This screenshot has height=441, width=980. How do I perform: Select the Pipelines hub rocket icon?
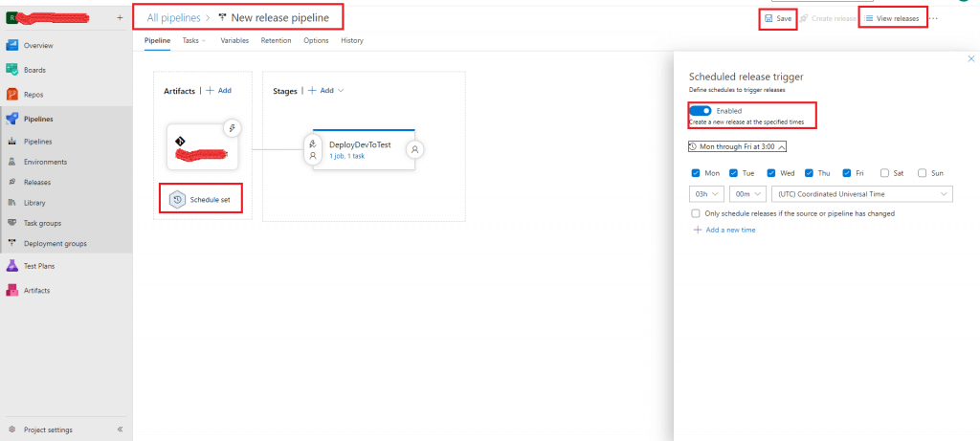[11, 119]
